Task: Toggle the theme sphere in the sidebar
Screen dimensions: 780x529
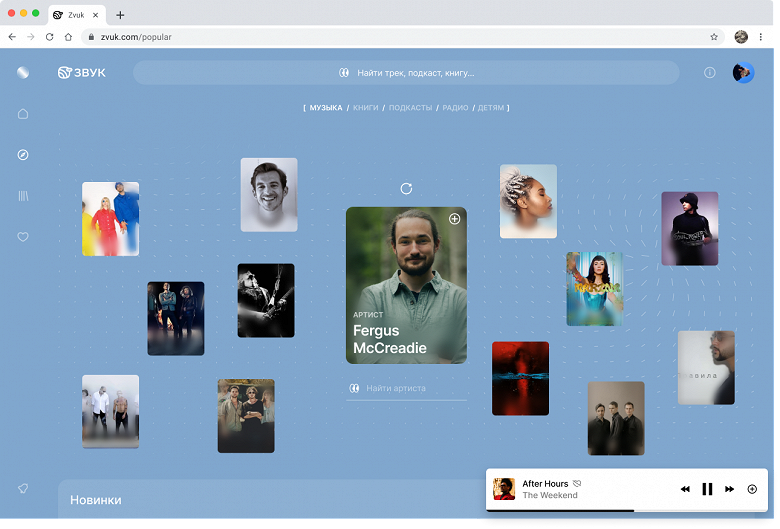Action: (x=23, y=73)
